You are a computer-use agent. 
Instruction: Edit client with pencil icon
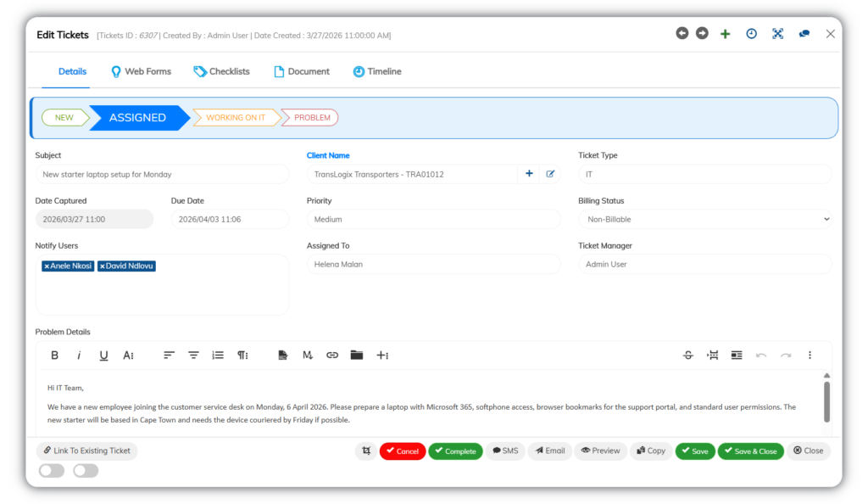click(x=550, y=174)
